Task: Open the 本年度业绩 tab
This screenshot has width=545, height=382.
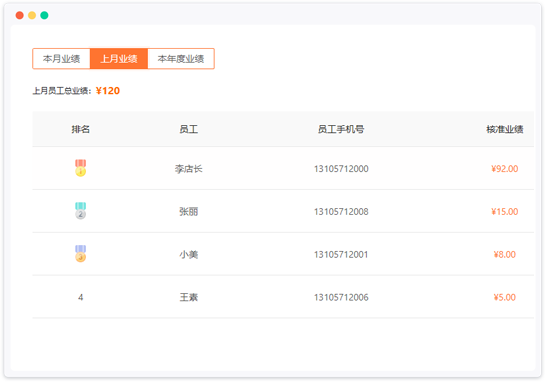Action: pos(181,59)
